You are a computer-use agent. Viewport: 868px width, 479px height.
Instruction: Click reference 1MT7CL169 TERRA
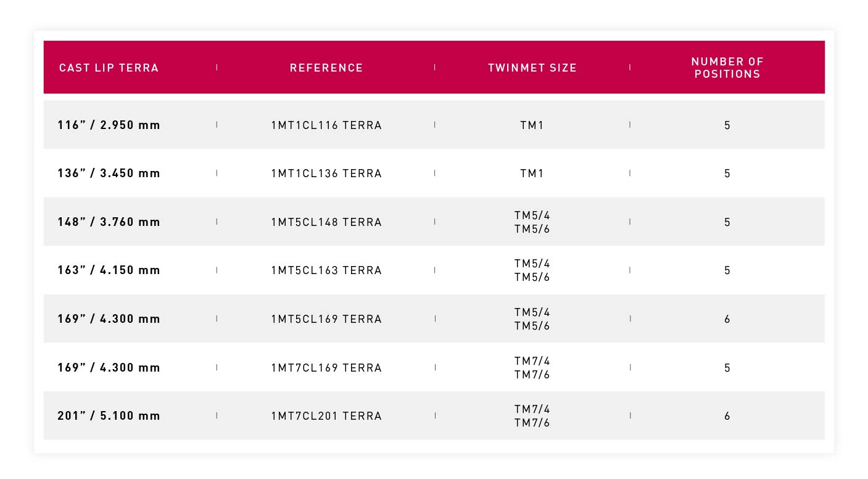coord(326,368)
